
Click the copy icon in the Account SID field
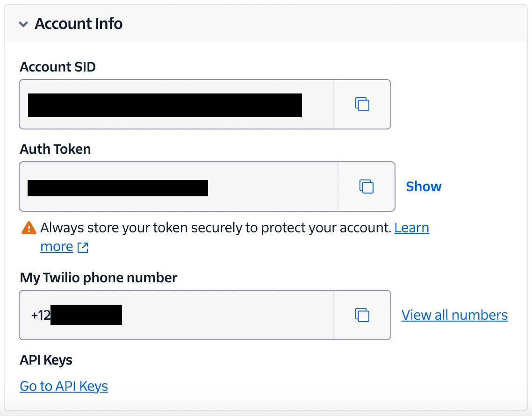pos(362,104)
